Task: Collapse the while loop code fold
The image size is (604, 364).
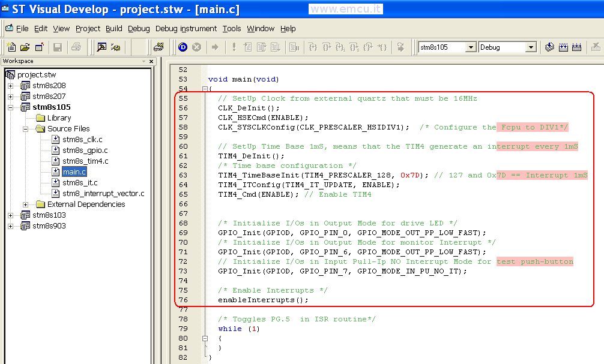Action: [205, 339]
